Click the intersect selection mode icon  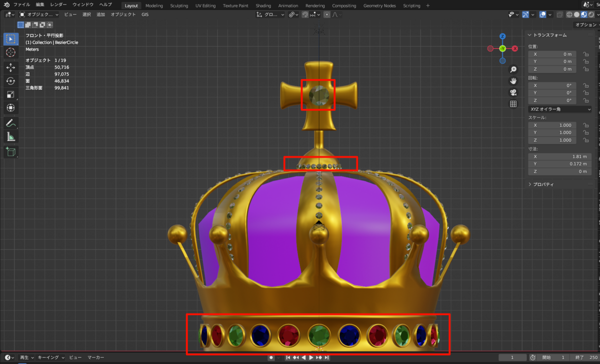49,24
